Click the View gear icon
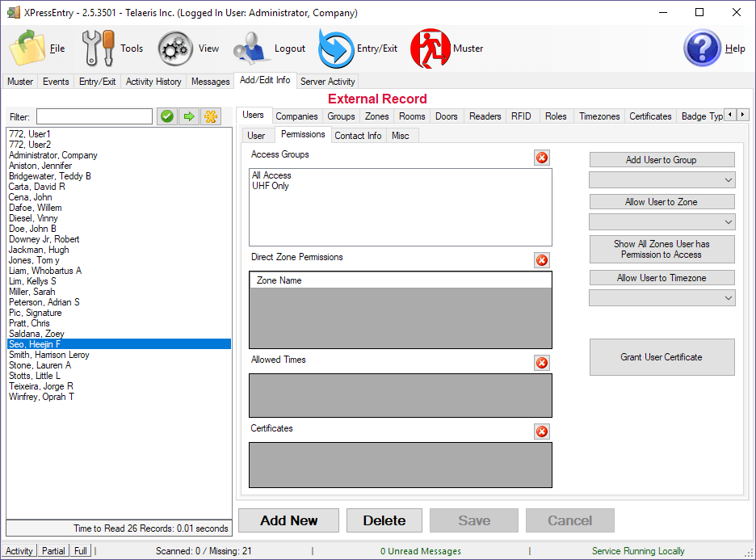This screenshot has width=756, height=560. coord(175,48)
